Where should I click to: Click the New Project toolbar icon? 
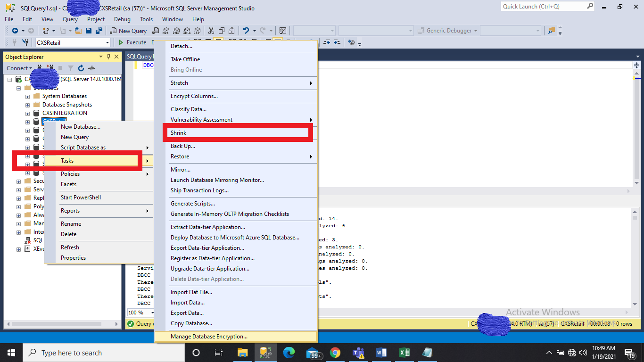(x=46, y=31)
